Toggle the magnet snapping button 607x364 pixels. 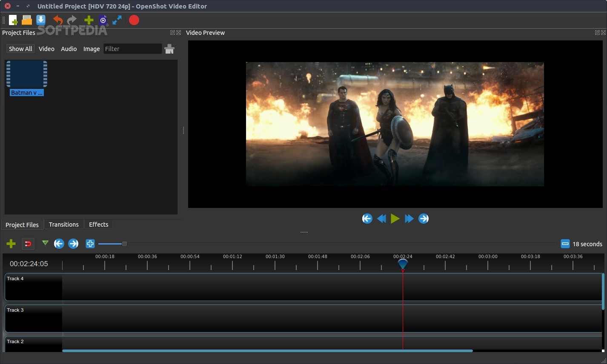(x=28, y=244)
